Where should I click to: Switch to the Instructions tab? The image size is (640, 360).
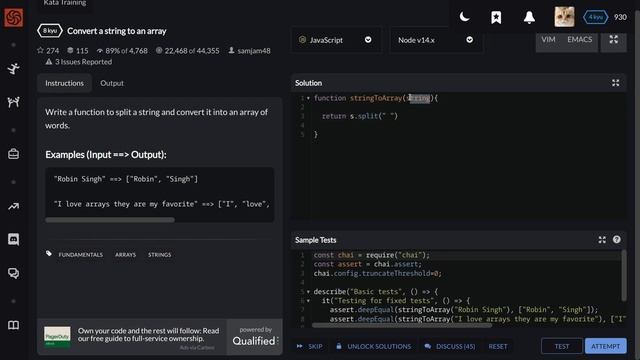pos(64,83)
